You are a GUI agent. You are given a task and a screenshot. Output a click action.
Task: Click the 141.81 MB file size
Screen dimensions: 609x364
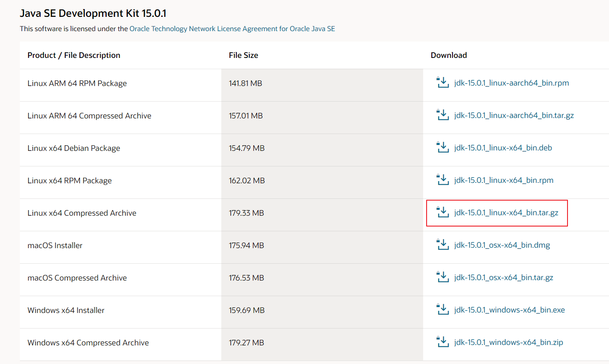(x=246, y=83)
